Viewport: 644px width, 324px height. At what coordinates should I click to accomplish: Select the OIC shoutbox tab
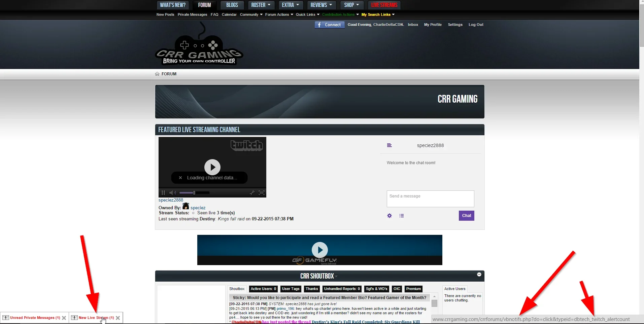(397, 289)
